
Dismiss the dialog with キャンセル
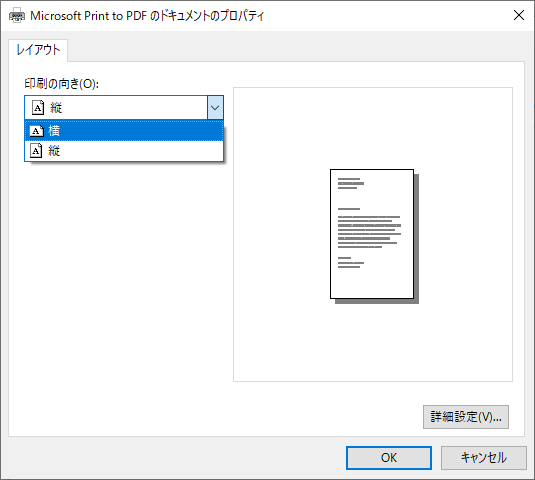point(483,458)
